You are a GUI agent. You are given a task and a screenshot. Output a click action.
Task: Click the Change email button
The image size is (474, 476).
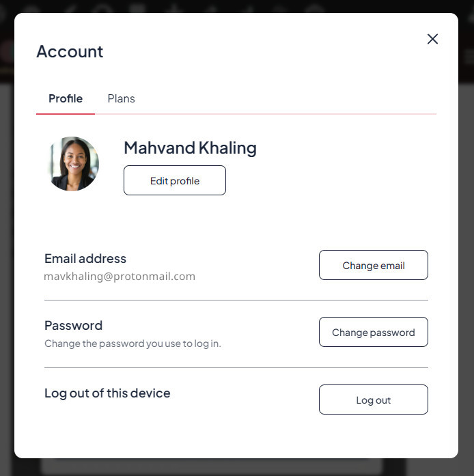373,266
